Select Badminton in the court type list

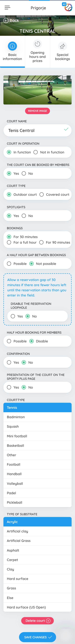coord(37,417)
